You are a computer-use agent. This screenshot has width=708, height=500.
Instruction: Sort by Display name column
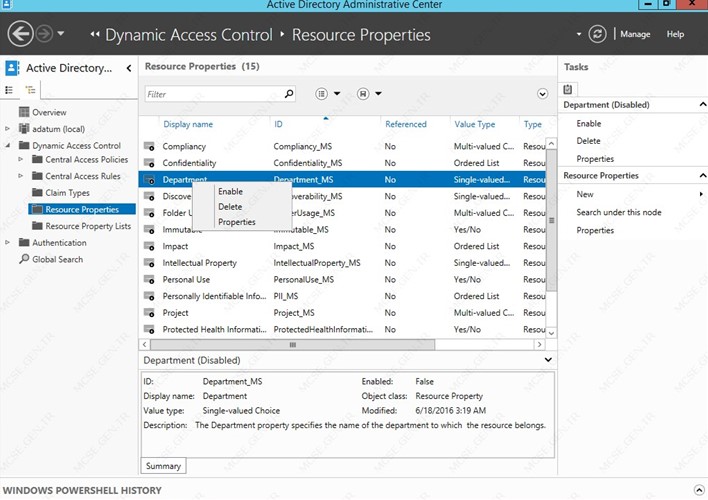point(188,124)
